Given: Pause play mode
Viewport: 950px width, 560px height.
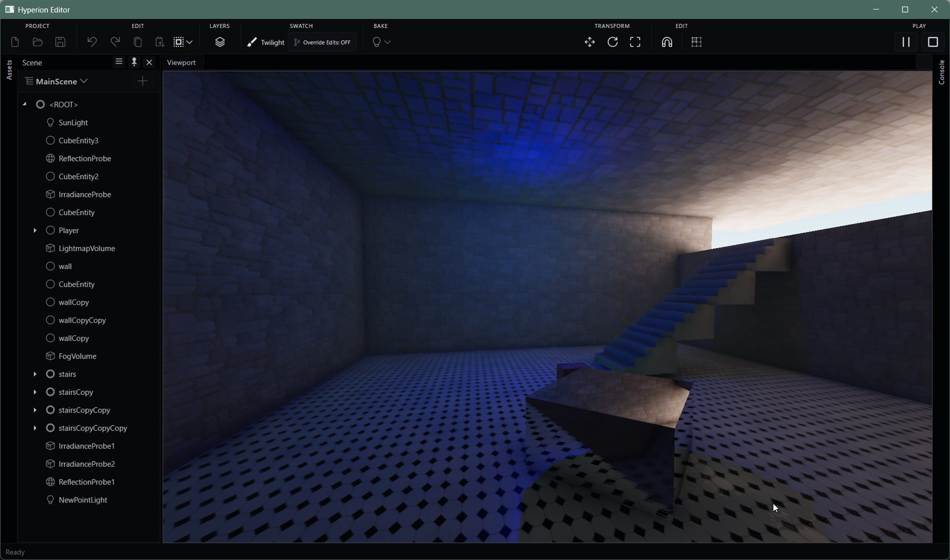Looking at the screenshot, I should click(906, 42).
